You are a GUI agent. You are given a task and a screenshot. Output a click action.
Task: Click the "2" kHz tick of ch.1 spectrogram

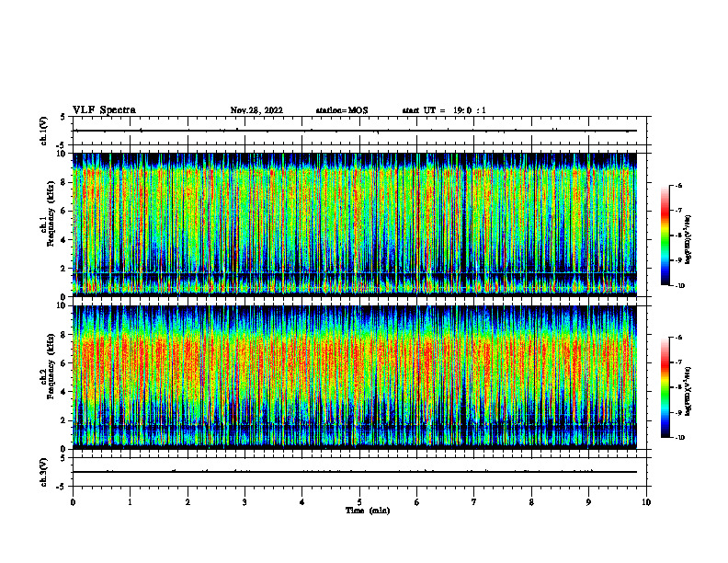pos(63,269)
